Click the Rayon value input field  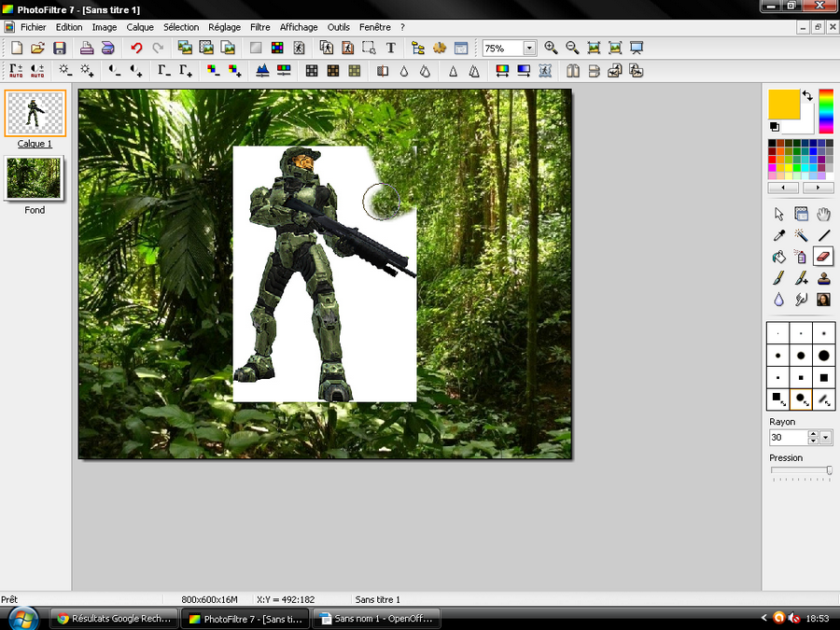tap(788, 438)
